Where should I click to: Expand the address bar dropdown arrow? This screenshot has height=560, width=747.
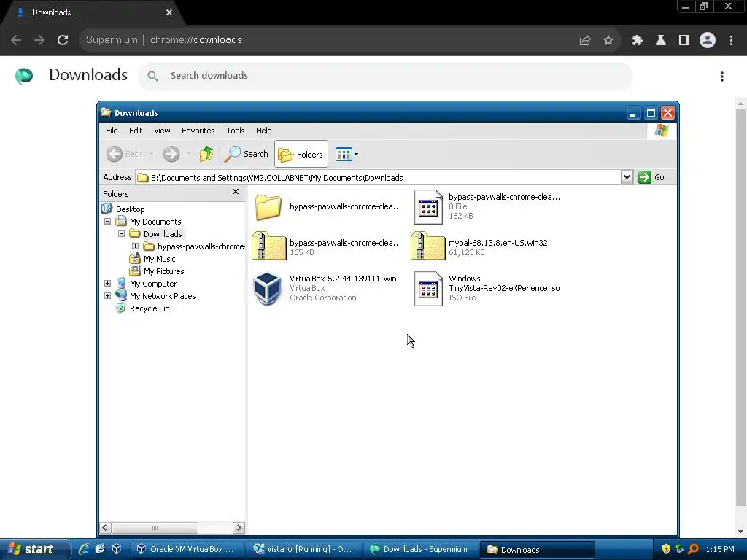click(627, 178)
